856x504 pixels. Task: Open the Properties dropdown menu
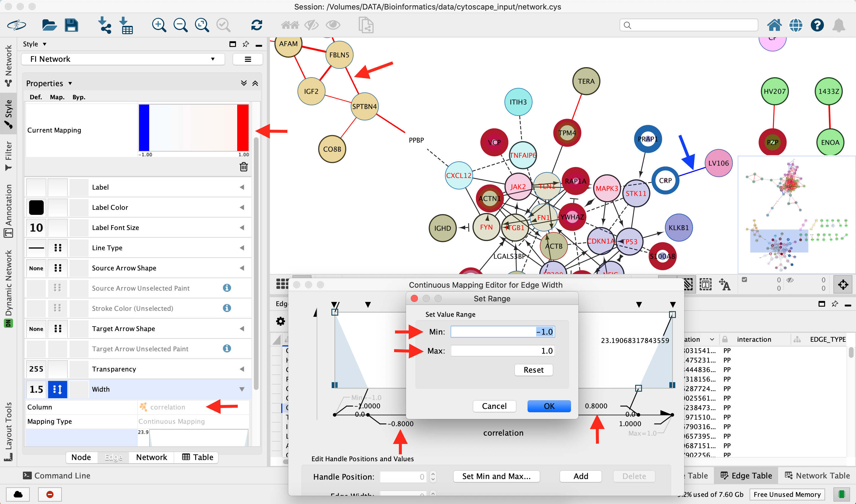pyautogui.click(x=49, y=83)
